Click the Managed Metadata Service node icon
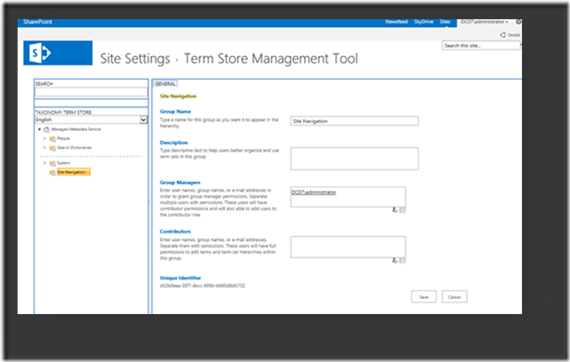Viewport: 570px width, 362px height. coord(47,129)
